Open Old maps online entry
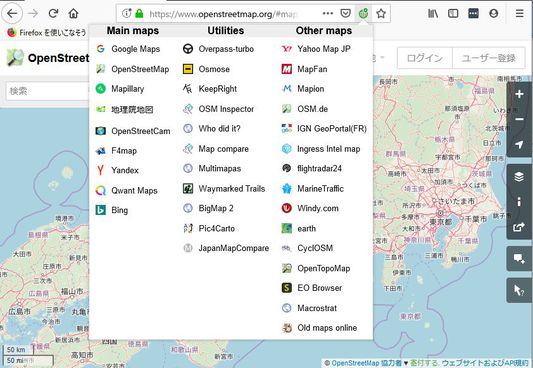 319,328
